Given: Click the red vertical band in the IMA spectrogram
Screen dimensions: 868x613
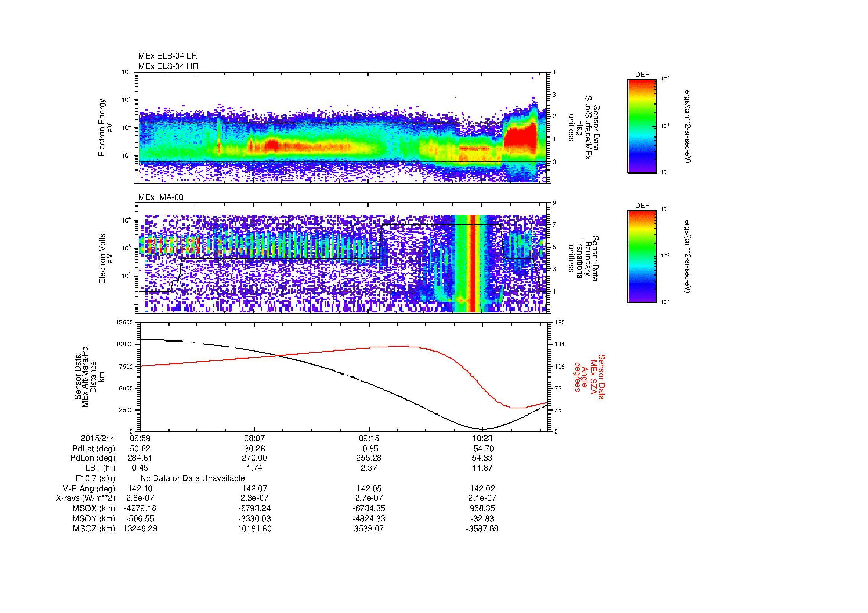Looking at the screenshot, I should pos(472,263).
